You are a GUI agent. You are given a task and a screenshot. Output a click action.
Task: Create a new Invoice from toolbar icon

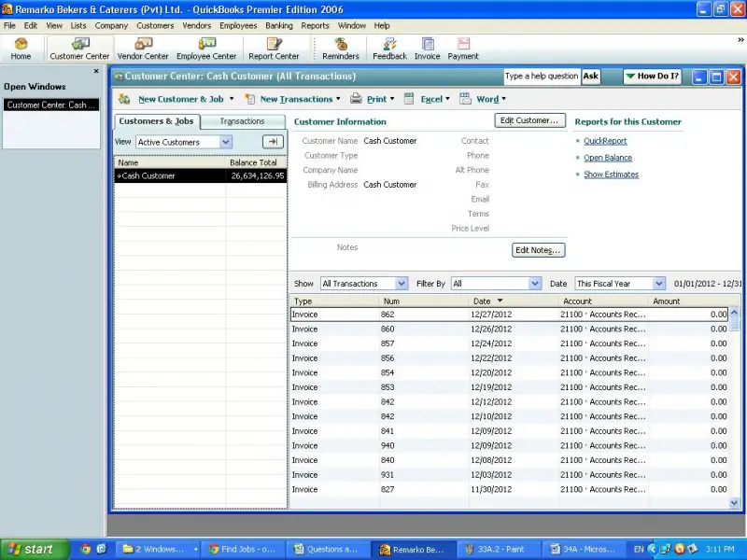tap(428, 49)
